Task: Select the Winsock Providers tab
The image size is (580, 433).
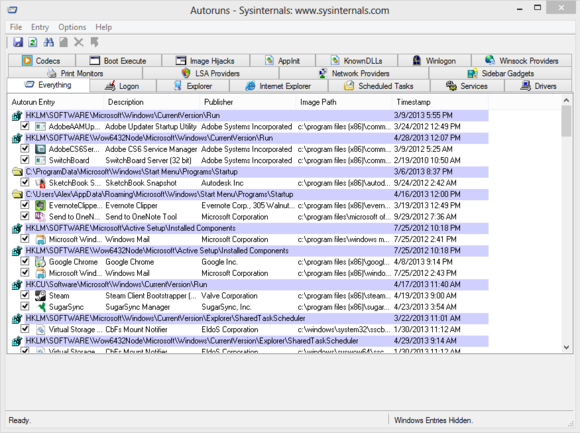Action: coord(522,61)
